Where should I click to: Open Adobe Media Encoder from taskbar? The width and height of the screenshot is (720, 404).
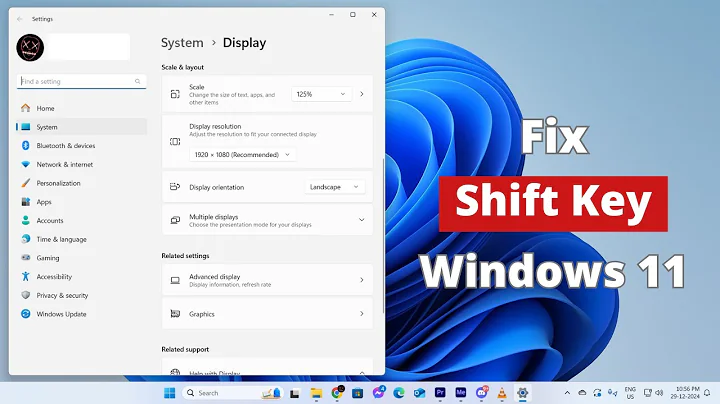pyautogui.click(x=461, y=393)
